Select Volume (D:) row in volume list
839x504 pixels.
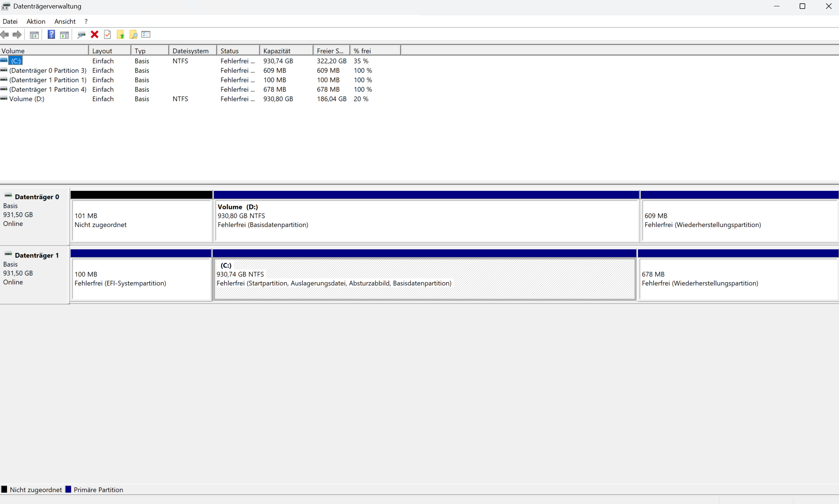pos(27,99)
